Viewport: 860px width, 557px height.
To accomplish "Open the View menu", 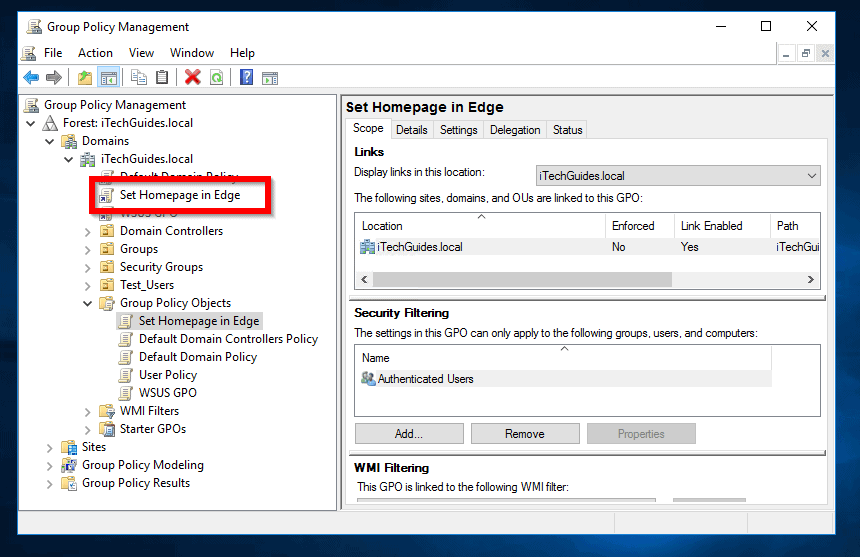I will pos(142,53).
